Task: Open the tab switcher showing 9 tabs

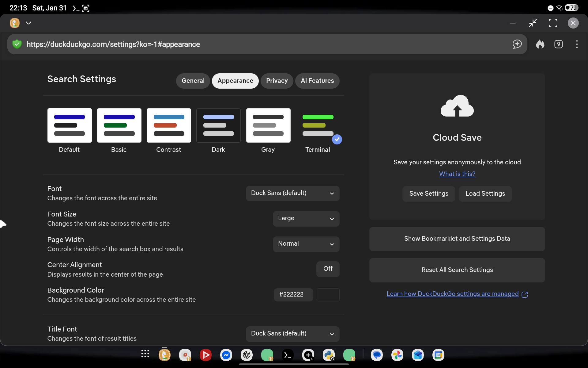Action: tap(559, 44)
